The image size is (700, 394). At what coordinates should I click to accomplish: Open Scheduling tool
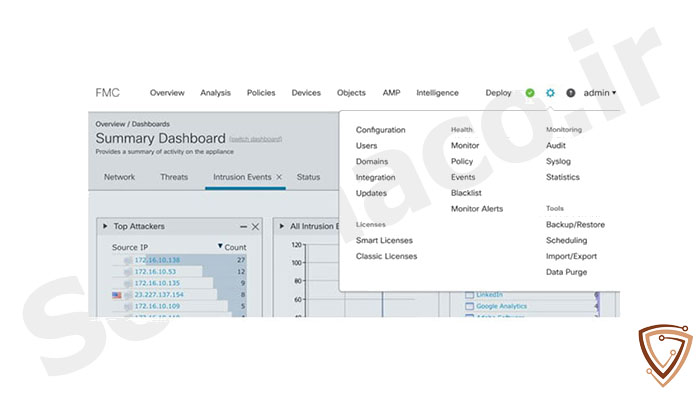click(x=567, y=241)
